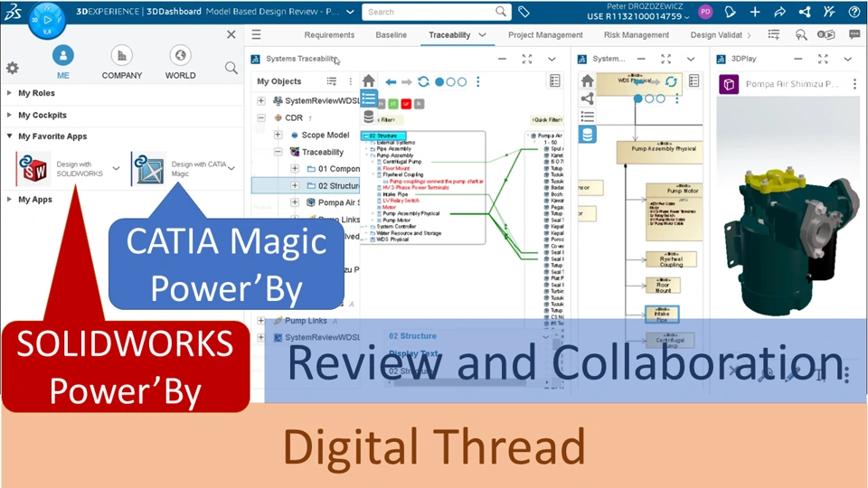
Task: Collapse My Favorite Apps section
Action: [9, 136]
